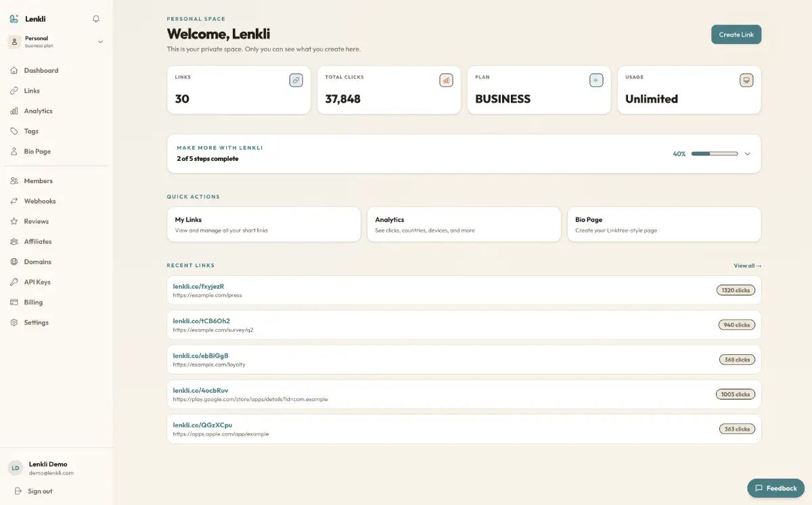Open the My Links quick action card
The width and height of the screenshot is (812, 505).
264,224
